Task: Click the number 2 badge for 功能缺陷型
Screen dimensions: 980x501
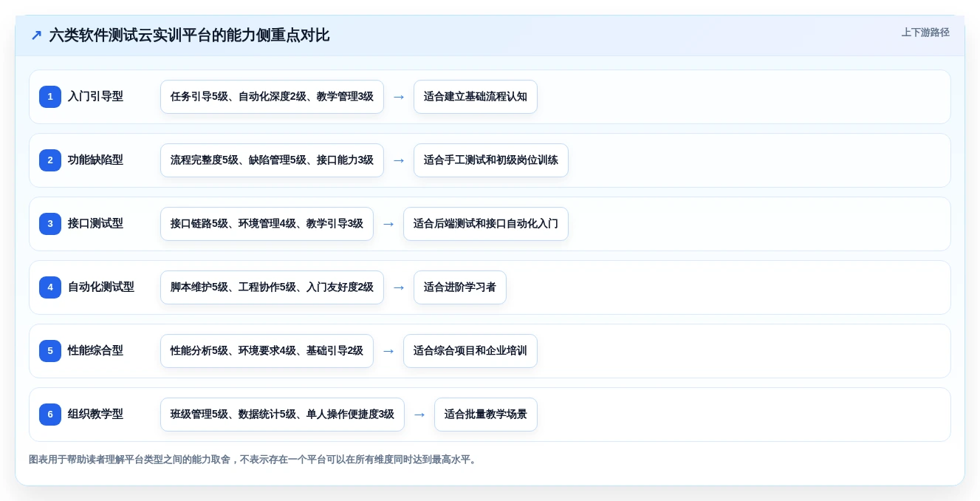Action: click(x=50, y=160)
